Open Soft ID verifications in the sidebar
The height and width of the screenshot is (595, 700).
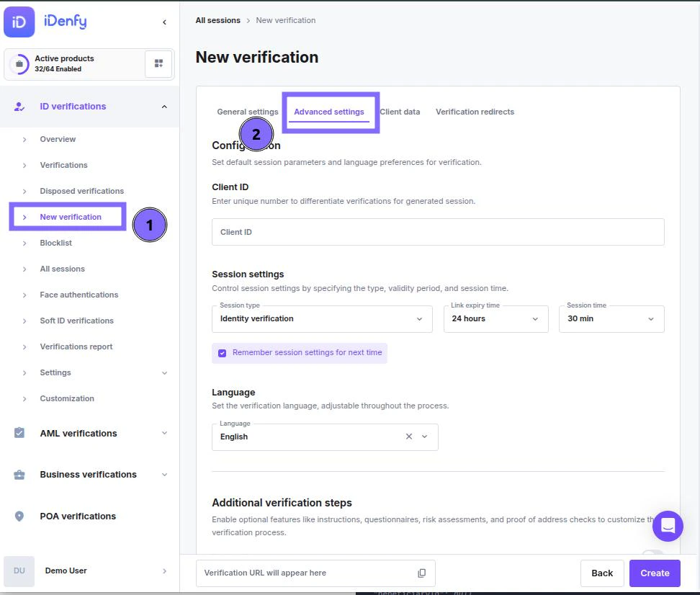[77, 321]
